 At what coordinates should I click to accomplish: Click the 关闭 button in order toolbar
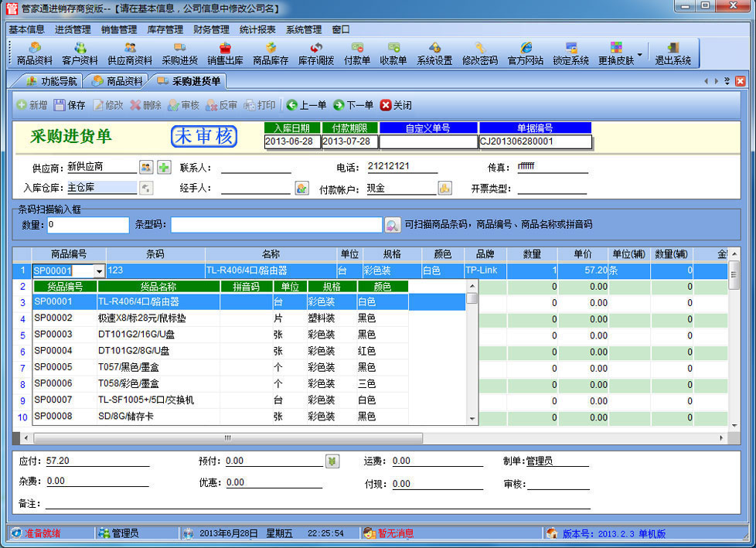(397, 105)
